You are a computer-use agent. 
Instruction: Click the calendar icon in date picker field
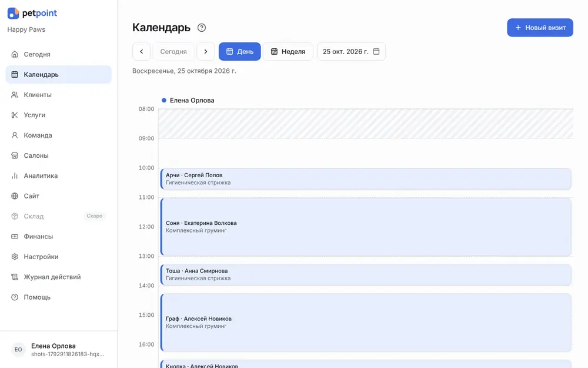pyautogui.click(x=376, y=51)
